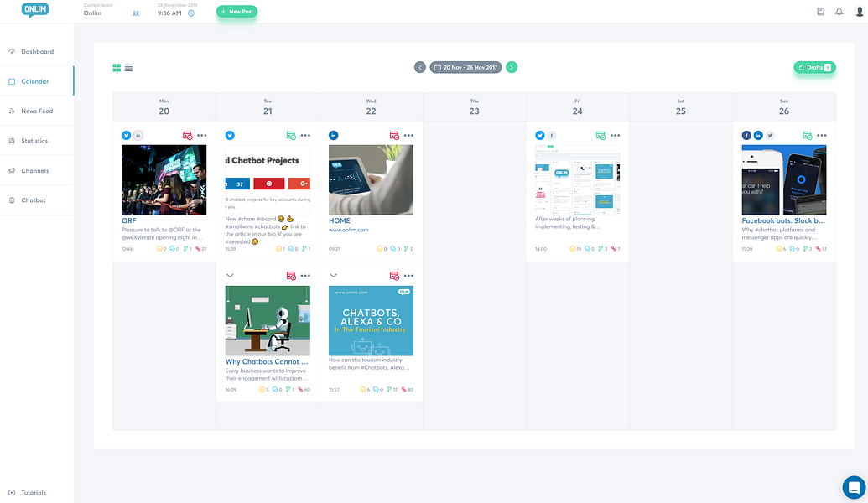This screenshot has height=503, width=868.
Task: Open www.onlim.com link
Action: pos(348,230)
